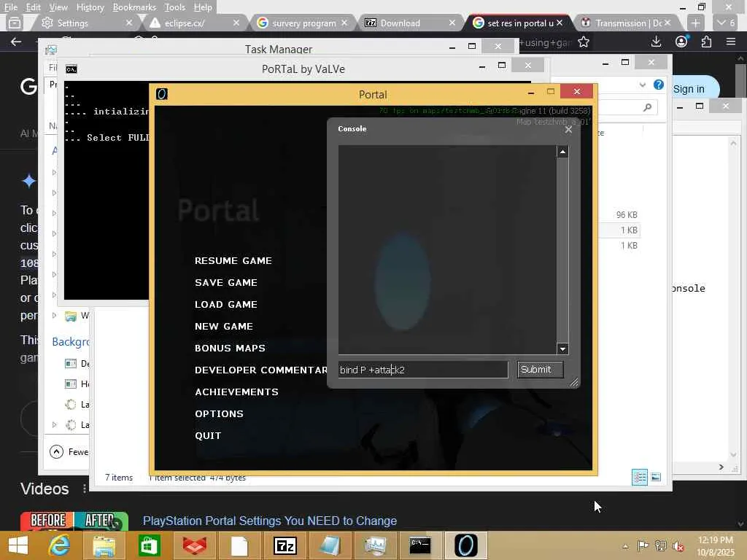The width and height of the screenshot is (747, 560).
Task: Open the browser account icon
Action: (x=681, y=42)
